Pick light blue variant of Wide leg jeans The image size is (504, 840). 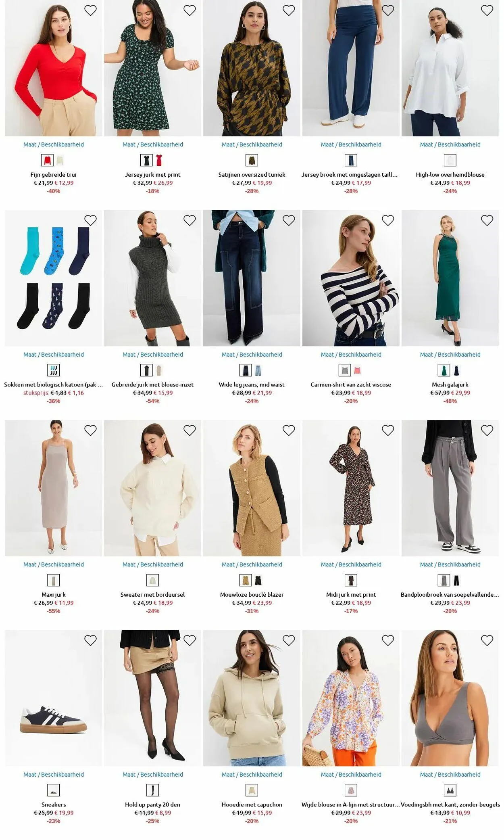click(258, 370)
